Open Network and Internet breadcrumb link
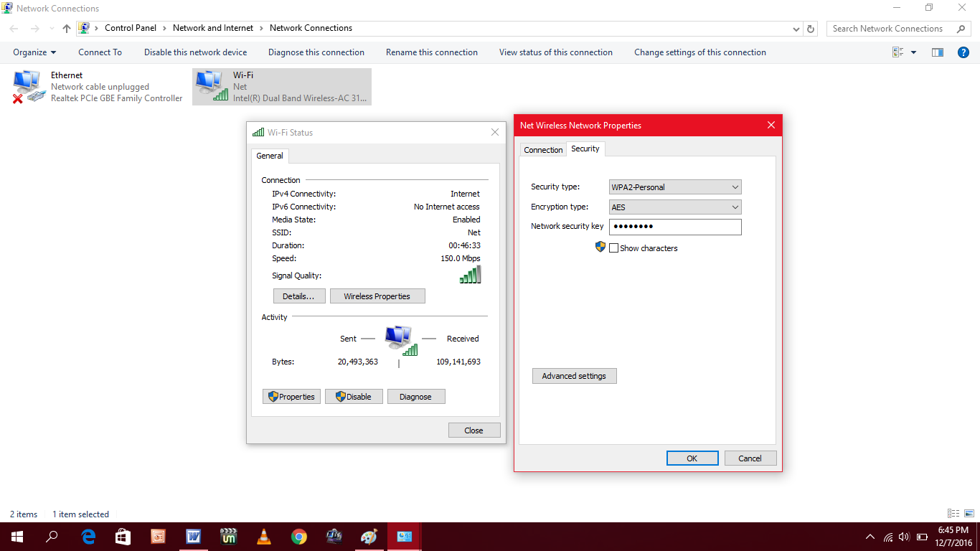The height and width of the screenshot is (551, 980). 212,28
